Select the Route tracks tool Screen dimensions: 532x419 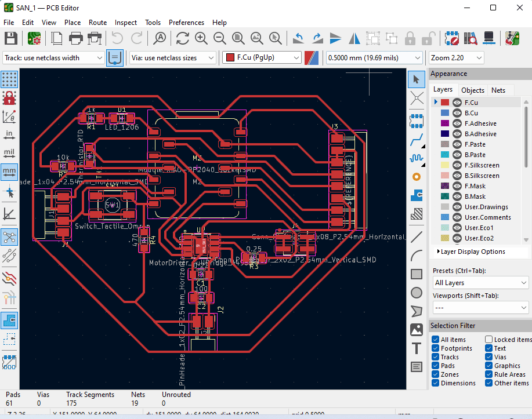coord(417,140)
